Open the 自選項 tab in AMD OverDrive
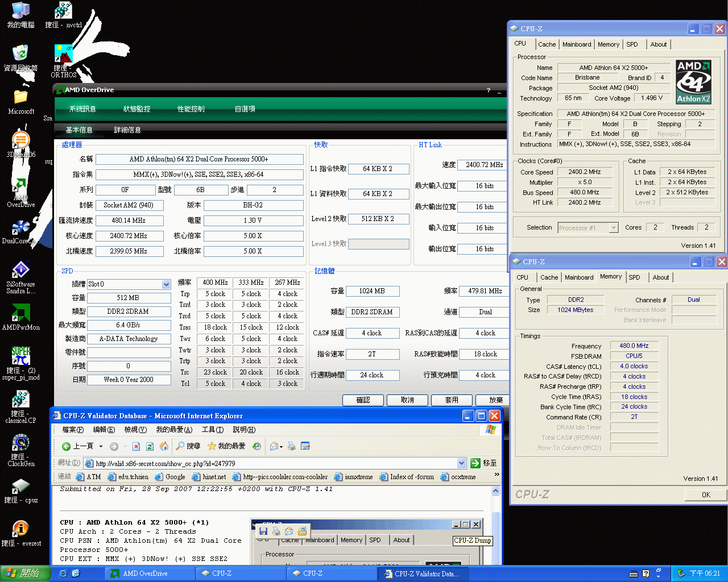The image size is (728, 582). coord(245,109)
